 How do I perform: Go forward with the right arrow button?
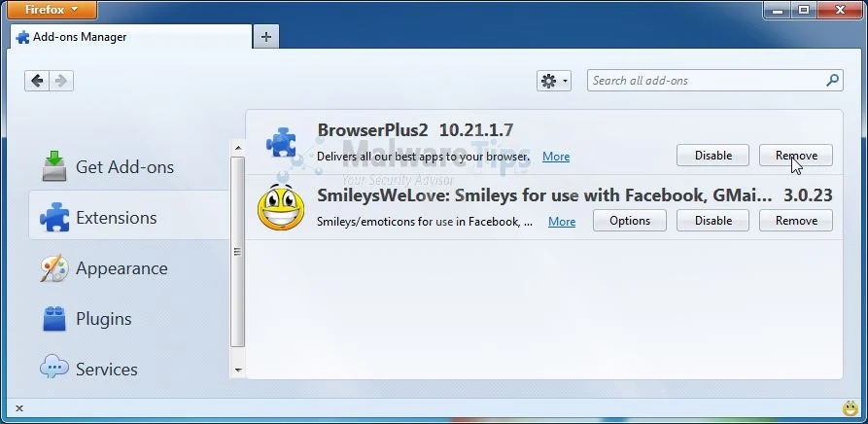click(x=61, y=81)
